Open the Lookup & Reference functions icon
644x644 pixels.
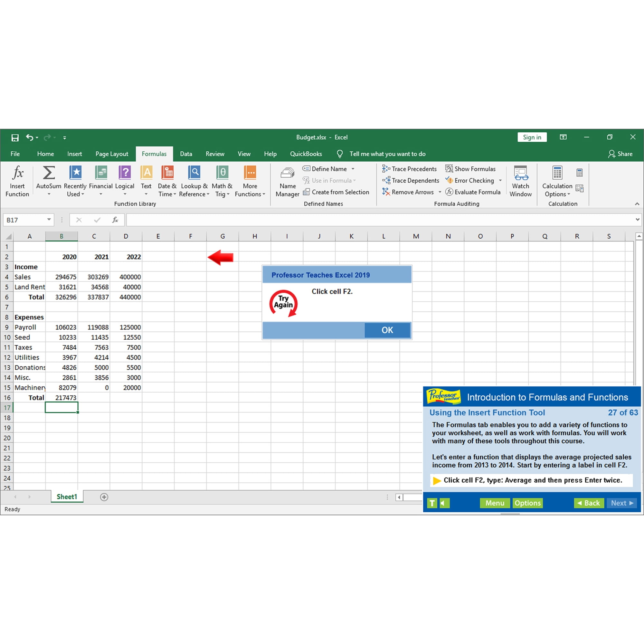(x=194, y=173)
